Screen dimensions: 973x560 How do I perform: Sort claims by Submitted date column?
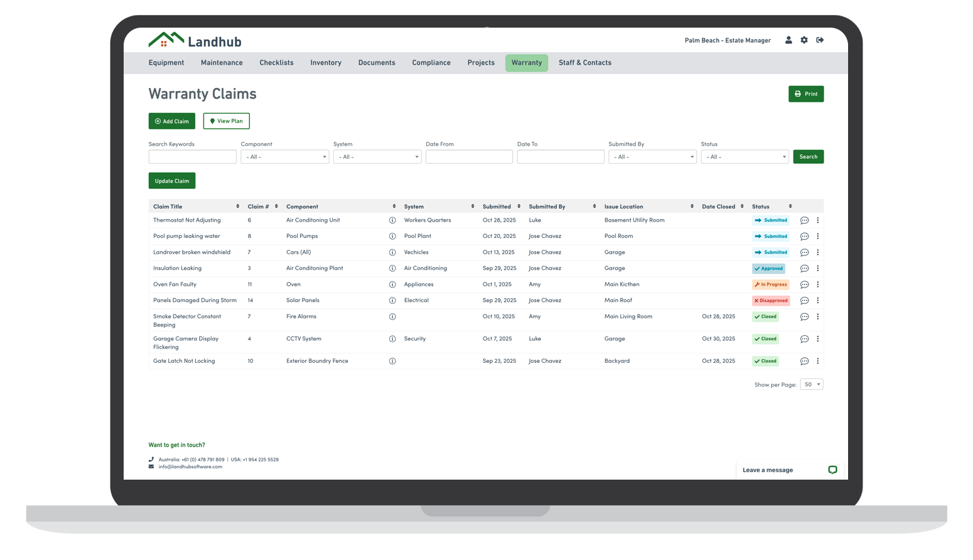[x=519, y=207]
